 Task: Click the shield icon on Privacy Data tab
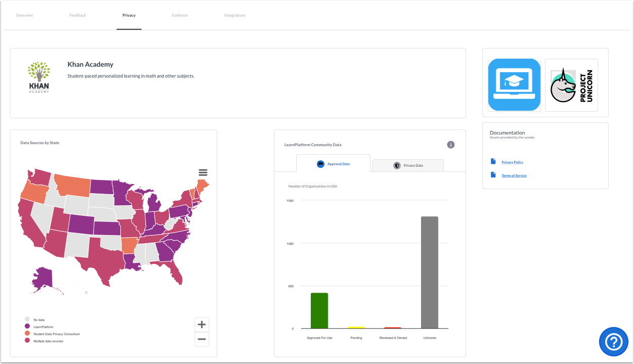[x=396, y=165]
